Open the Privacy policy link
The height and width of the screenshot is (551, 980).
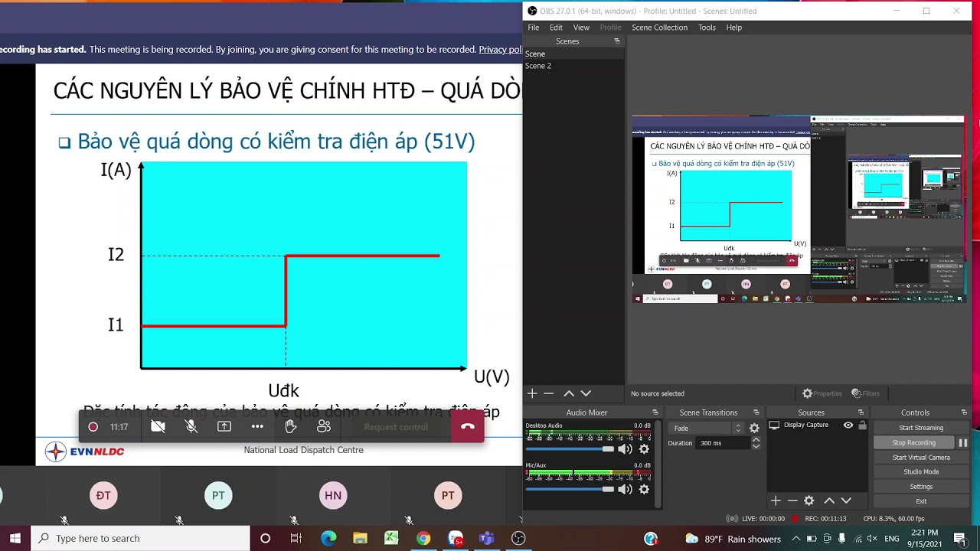click(x=501, y=50)
